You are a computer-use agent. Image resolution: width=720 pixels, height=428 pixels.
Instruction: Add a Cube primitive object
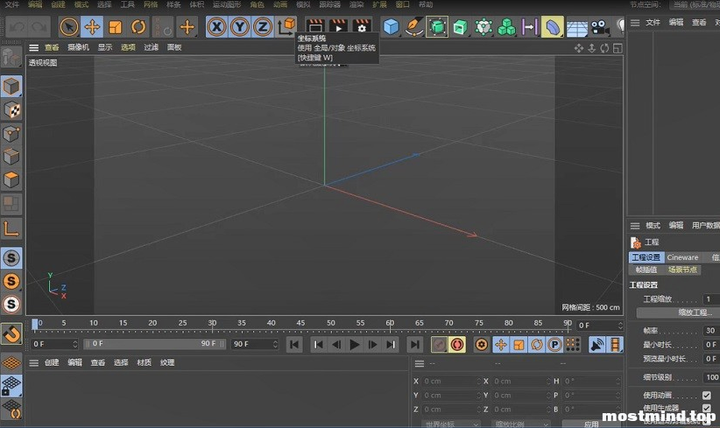[391, 27]
